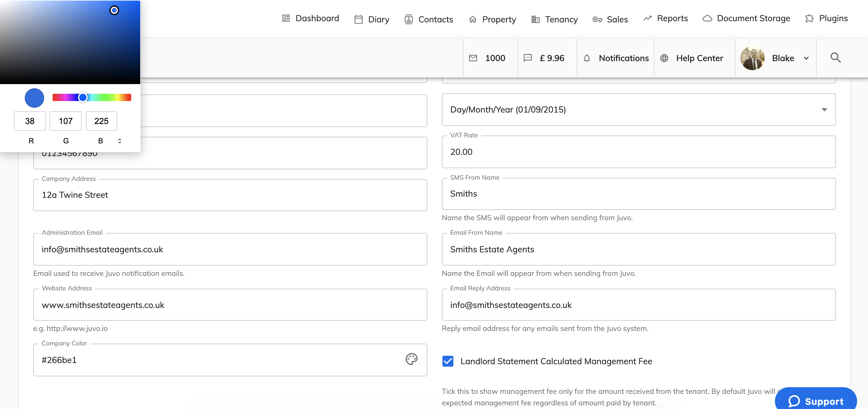Open the Reports menu

(666, 18)
